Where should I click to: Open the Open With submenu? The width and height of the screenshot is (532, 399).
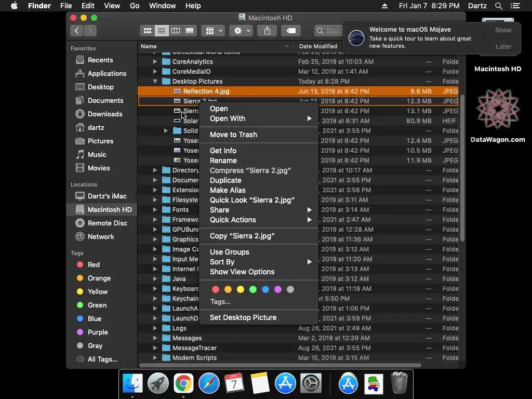click(x=259, y=119)
